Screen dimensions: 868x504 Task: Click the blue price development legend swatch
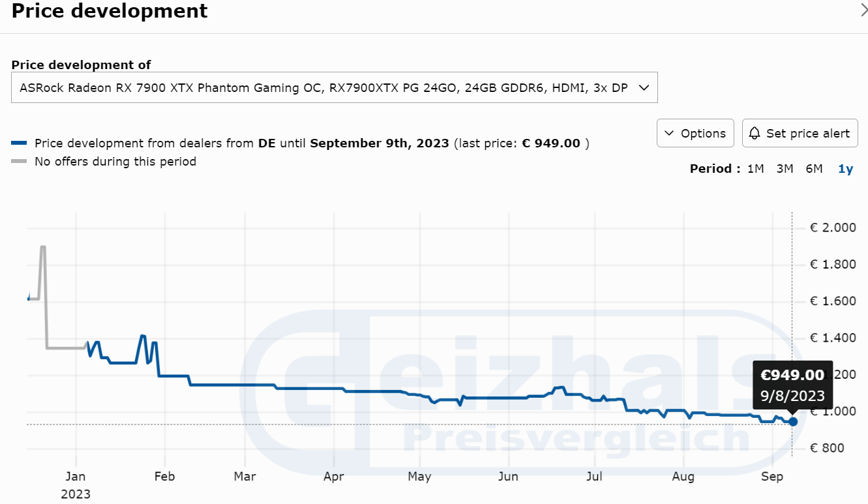click(20, 143)
